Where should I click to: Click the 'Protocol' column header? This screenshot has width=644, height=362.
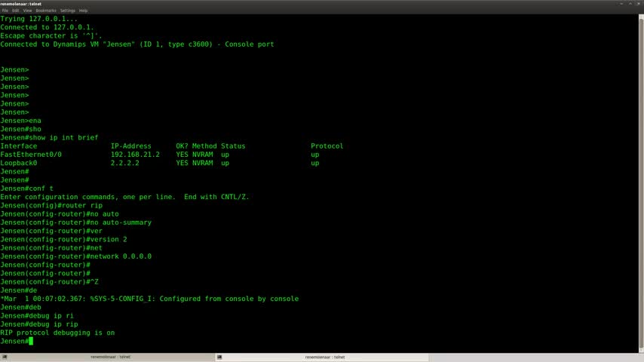(327, 146)
